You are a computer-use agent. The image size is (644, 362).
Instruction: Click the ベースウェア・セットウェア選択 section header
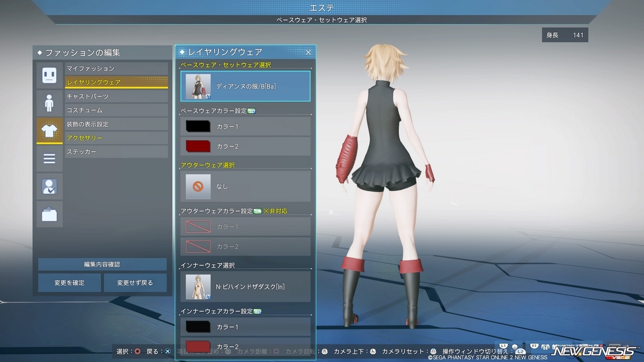click(225, 65)
